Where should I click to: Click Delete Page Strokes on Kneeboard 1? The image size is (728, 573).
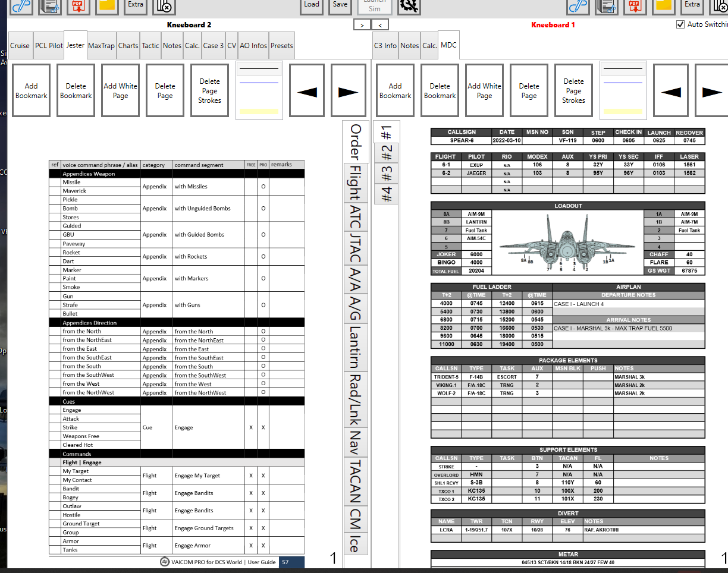coord(573,90)
